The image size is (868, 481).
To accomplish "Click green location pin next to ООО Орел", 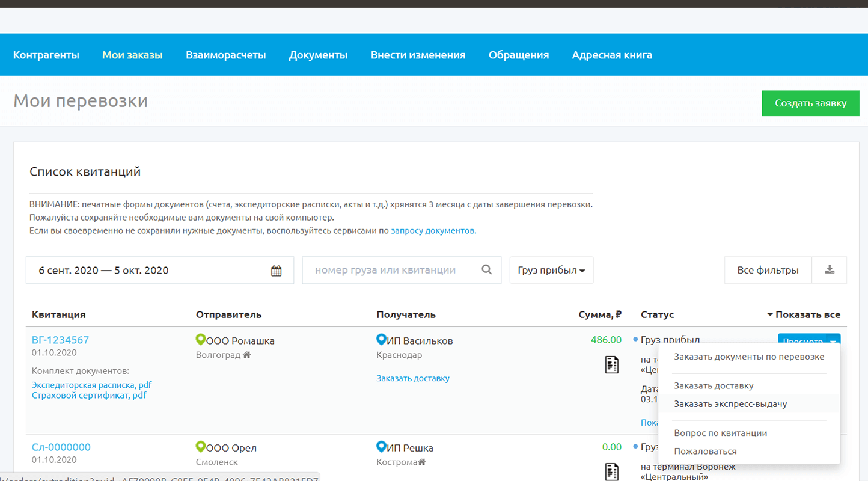I will 201,447.
